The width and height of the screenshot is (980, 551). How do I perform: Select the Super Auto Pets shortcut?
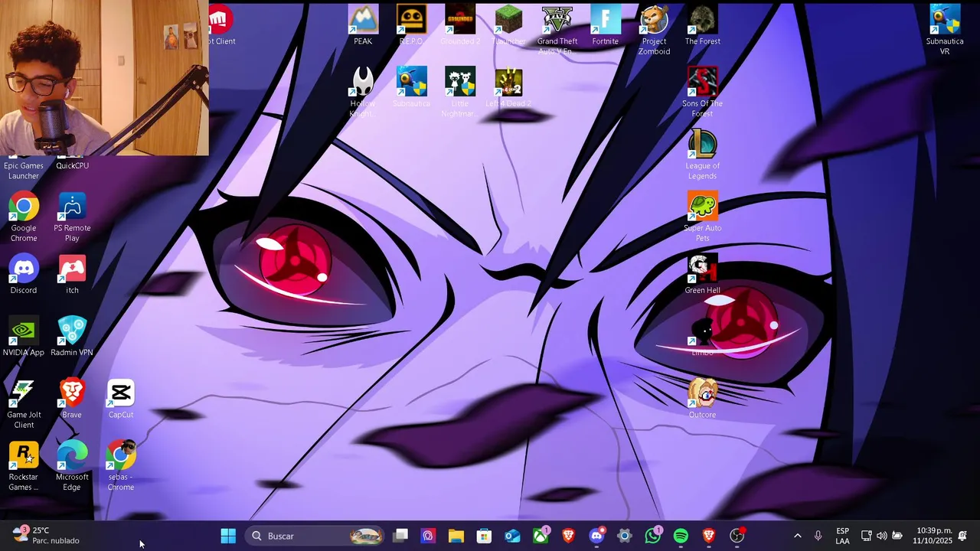pos(703,216)
